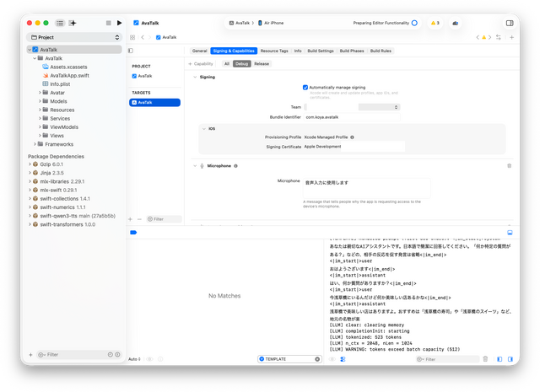Screen dimensions: 540x392
Task: Switch to the Build Settings tab
Action: point(320,51)
